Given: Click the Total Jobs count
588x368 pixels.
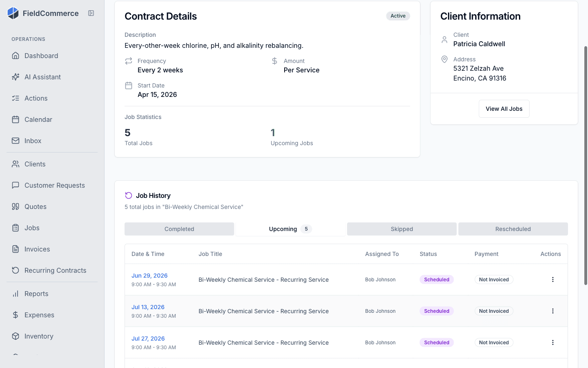Looking at the screenshot, I should (x=127, y=132).
